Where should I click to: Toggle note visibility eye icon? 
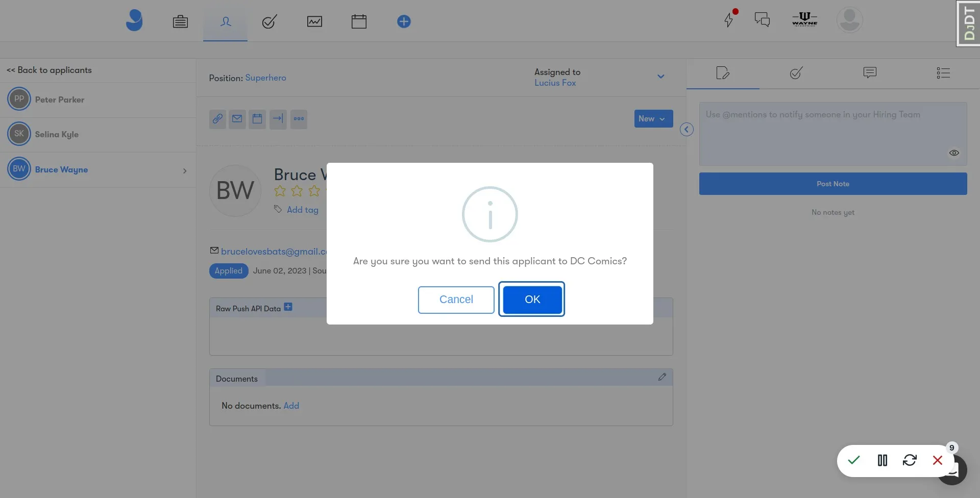(x=954, y=153)
